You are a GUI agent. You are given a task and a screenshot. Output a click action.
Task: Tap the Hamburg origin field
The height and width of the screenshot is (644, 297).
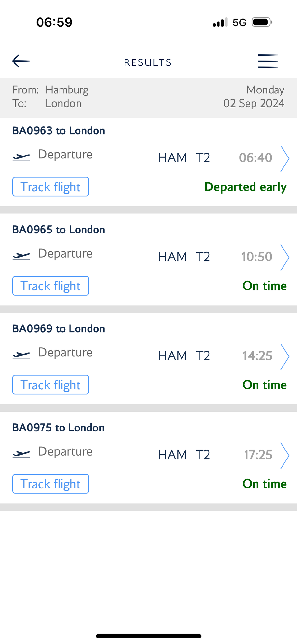tap(67, 90)
